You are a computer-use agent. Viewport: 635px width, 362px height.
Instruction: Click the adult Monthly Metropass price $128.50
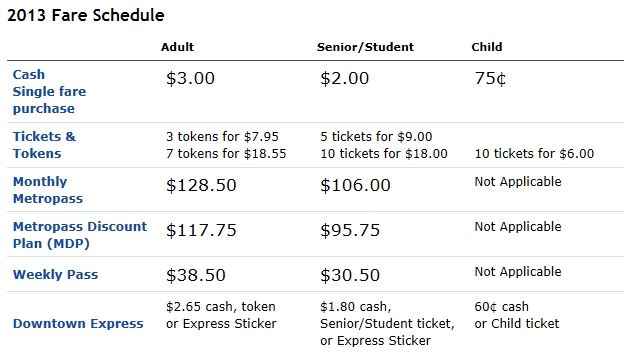pos(201,185)
